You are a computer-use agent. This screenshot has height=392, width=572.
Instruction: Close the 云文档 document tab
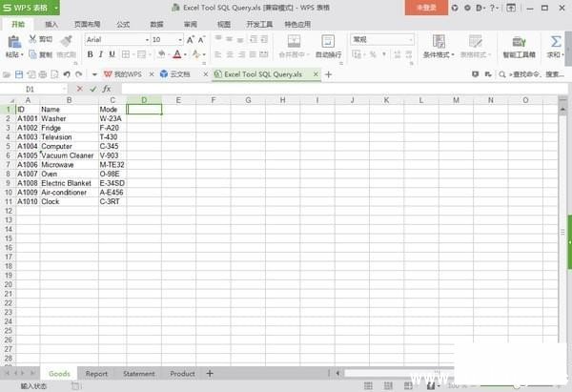[x=205, y=74]
